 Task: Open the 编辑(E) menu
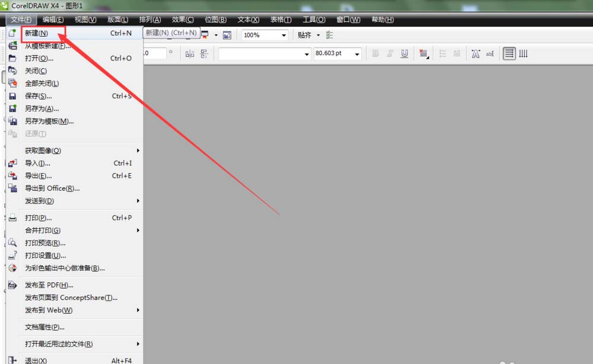[x=53, y=20]
